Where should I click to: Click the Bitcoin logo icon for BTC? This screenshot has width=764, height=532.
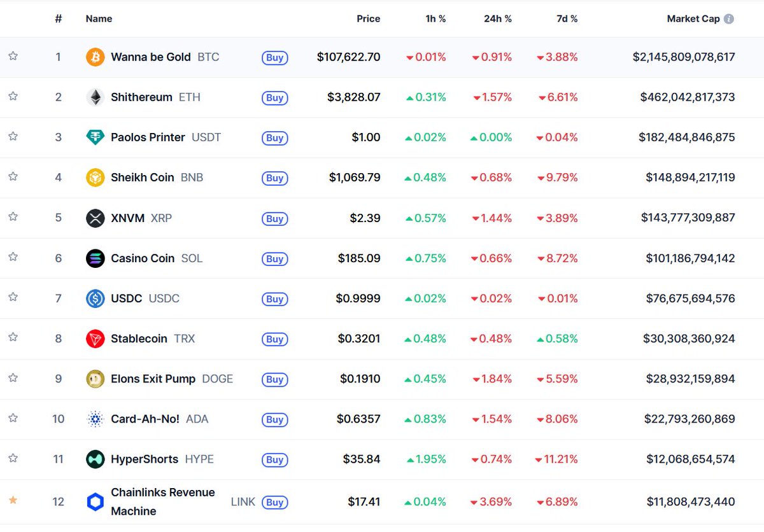click(95, 57)
